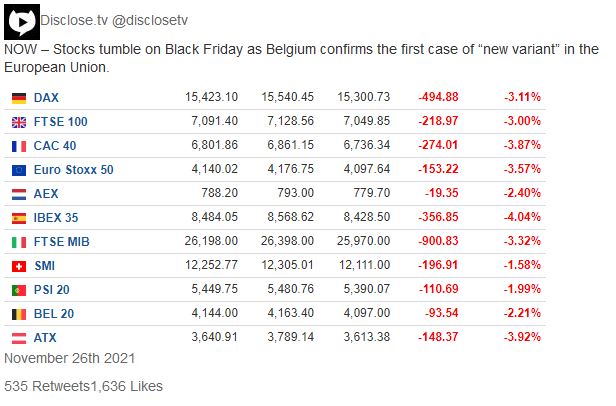Click the German flag icon beside DAX
The width and height of the screenshot is (616, 406).
tap(18, 97)
